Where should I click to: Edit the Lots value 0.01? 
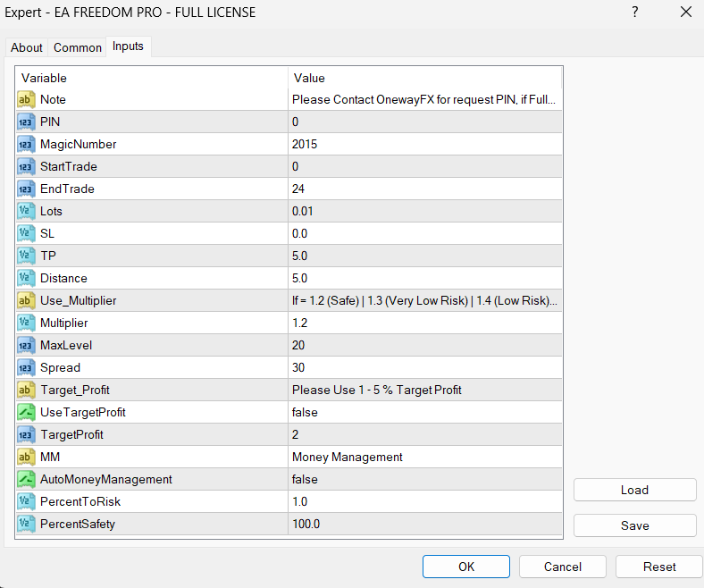pos(424,211)
